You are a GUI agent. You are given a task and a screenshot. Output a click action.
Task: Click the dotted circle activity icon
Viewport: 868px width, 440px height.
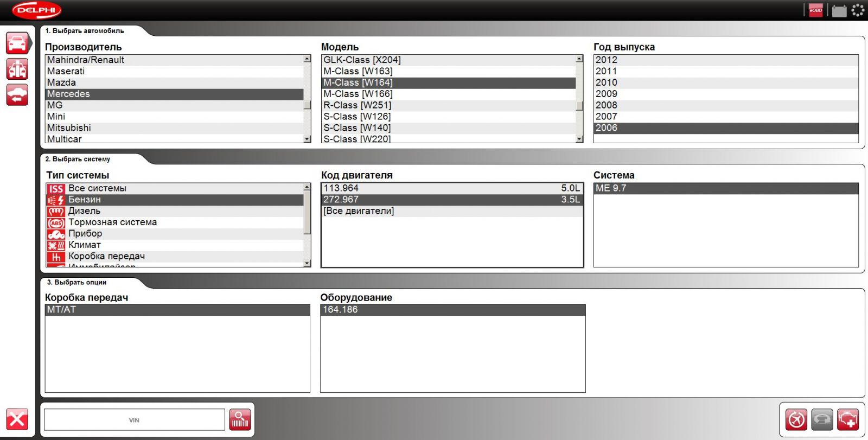click(x=858, y=10)
